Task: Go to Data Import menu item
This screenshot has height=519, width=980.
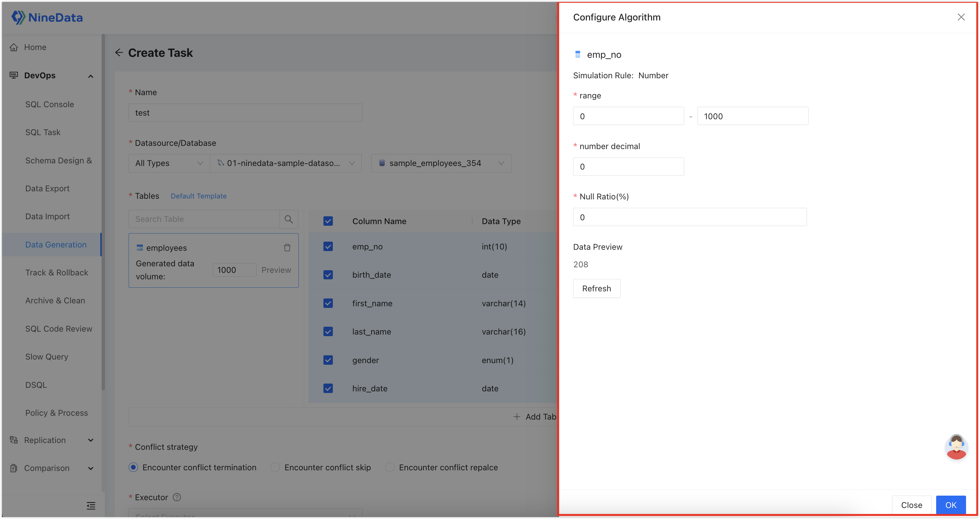Action: 47,217
